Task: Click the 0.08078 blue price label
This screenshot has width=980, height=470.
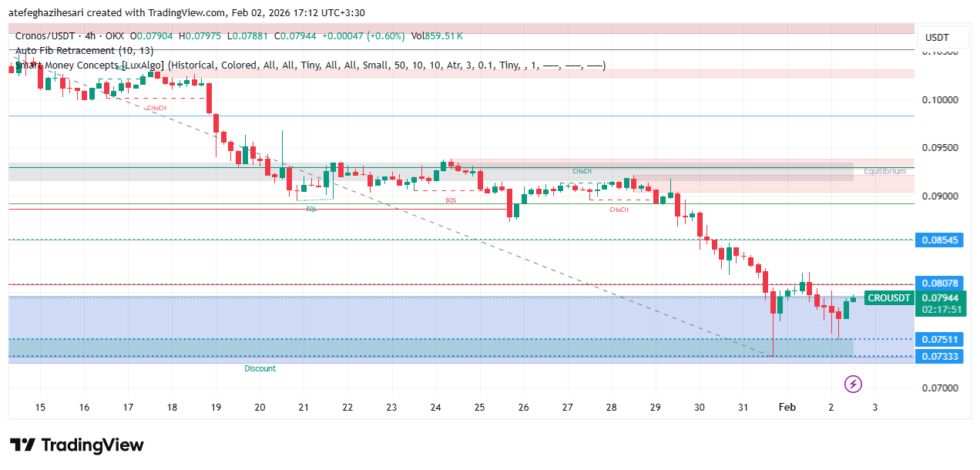Action: coord(939,284)
